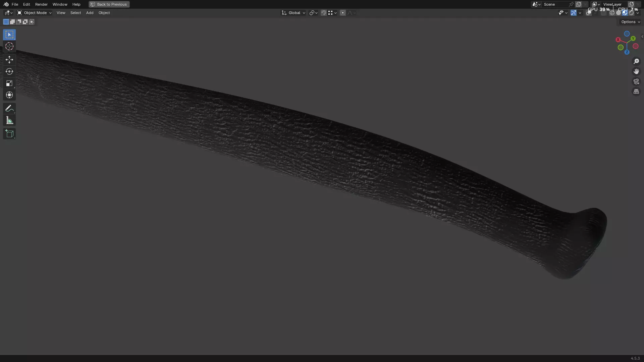Click the zoom view magnifier icon
The width and height of the screenshot is (644, 362).
(x=636, y=61)
